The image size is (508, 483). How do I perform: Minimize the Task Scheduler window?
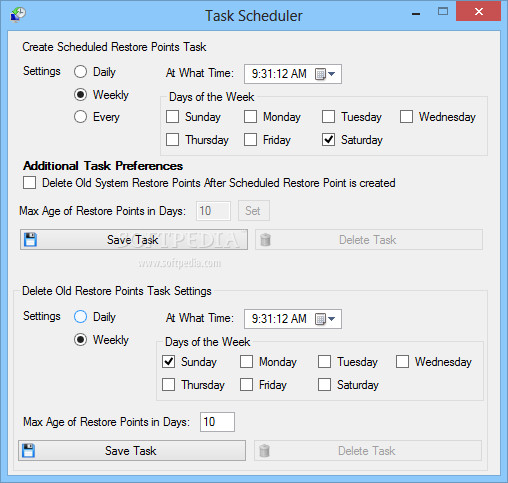click(x=416, y=14)
